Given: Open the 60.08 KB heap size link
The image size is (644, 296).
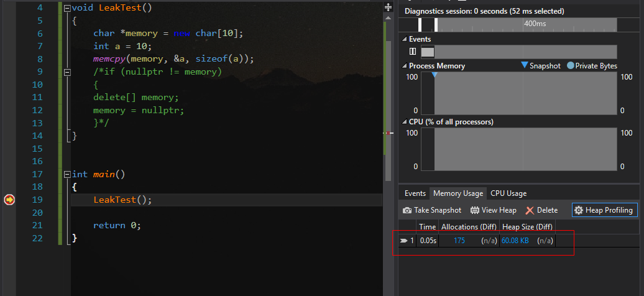Looking at the screenshot, I should 515,241.
